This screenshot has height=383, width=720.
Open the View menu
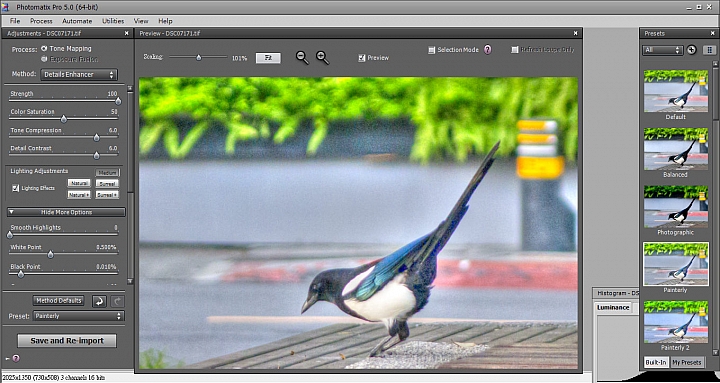pos(141,21)
